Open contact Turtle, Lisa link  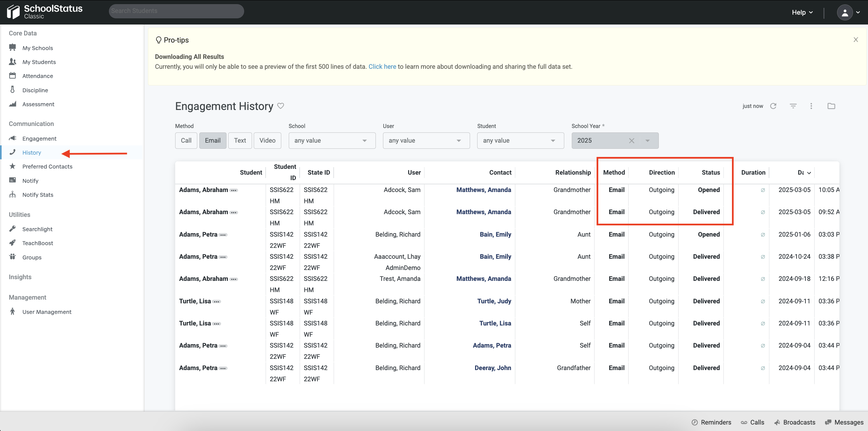(x=495, y=323)
